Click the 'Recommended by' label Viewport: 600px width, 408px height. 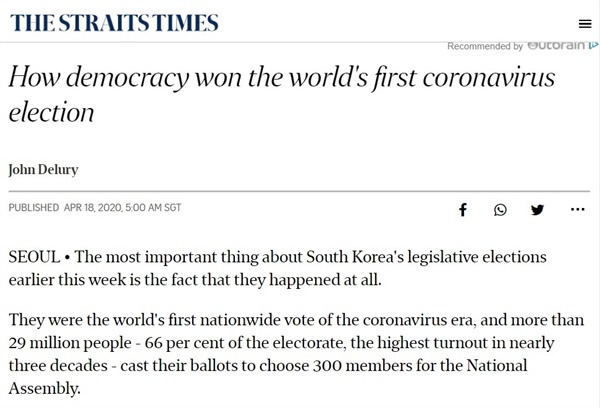coord(485,46)
